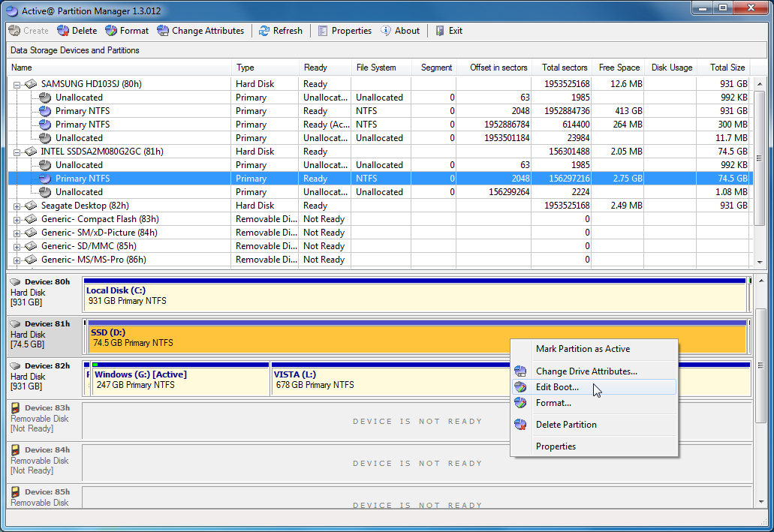This screenshot has width=774, height=532.
Task: Expand the Generic- Compact Flash (83h) entry
Action: coord(17,218)
